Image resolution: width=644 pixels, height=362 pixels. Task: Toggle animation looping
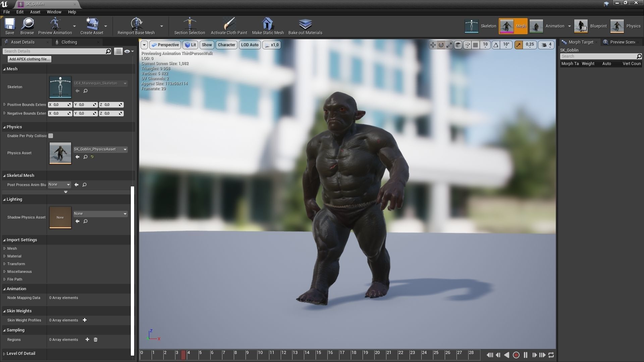click(551, 355)
